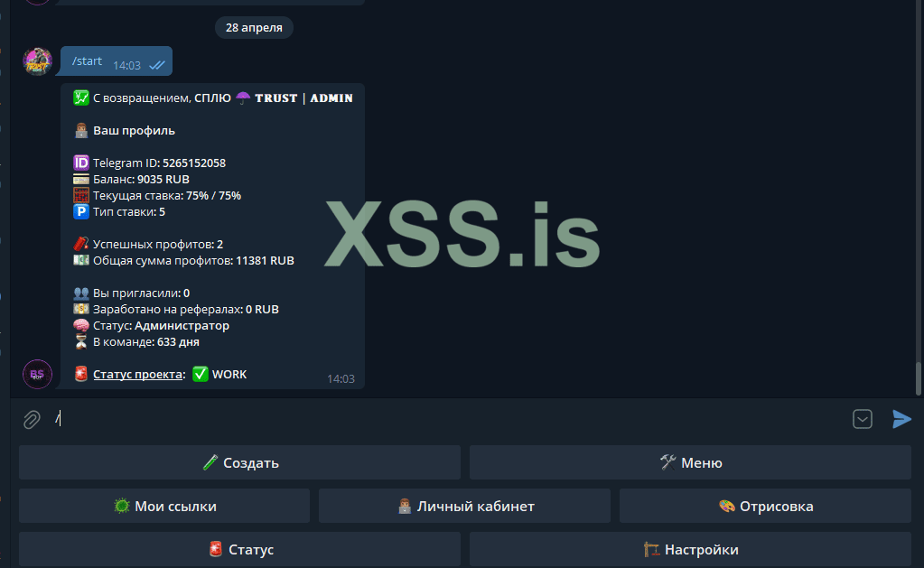Click the 28 апреля date badge

(254, 28)
